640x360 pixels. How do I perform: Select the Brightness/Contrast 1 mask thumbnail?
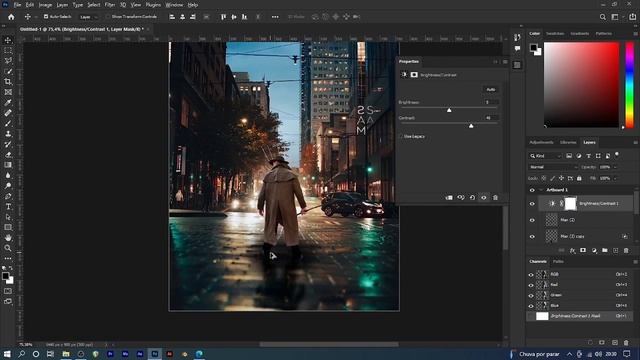[x=570, y=204]
